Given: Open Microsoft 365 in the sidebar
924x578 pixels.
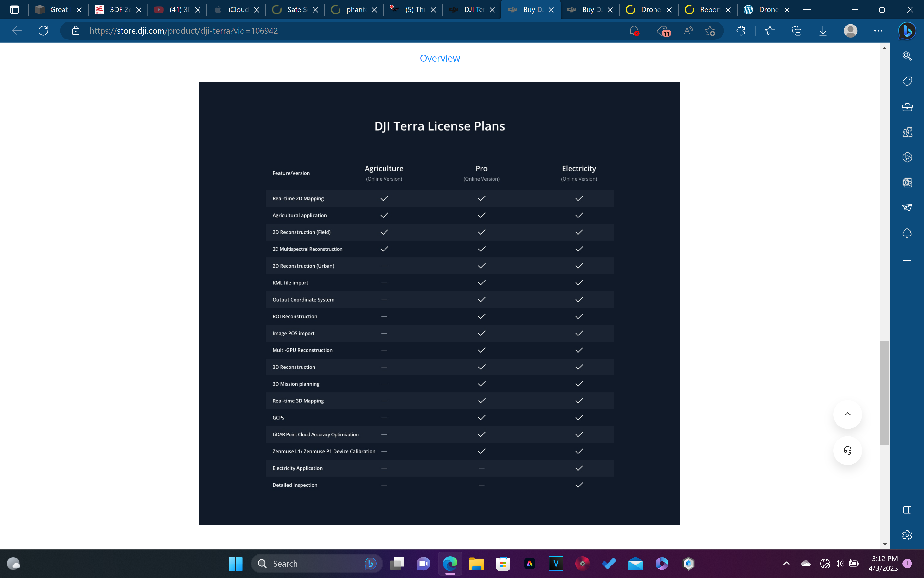Looking at the screenshot, I should (907, 158).
